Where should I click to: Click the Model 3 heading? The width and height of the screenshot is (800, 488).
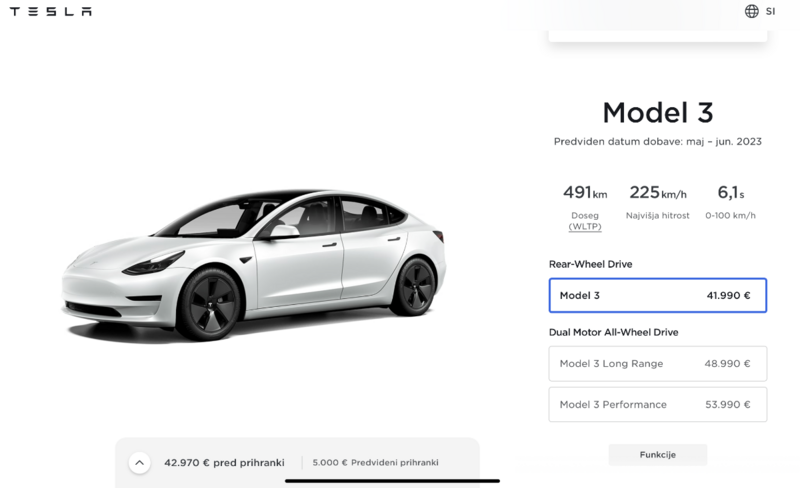[657, 112]
